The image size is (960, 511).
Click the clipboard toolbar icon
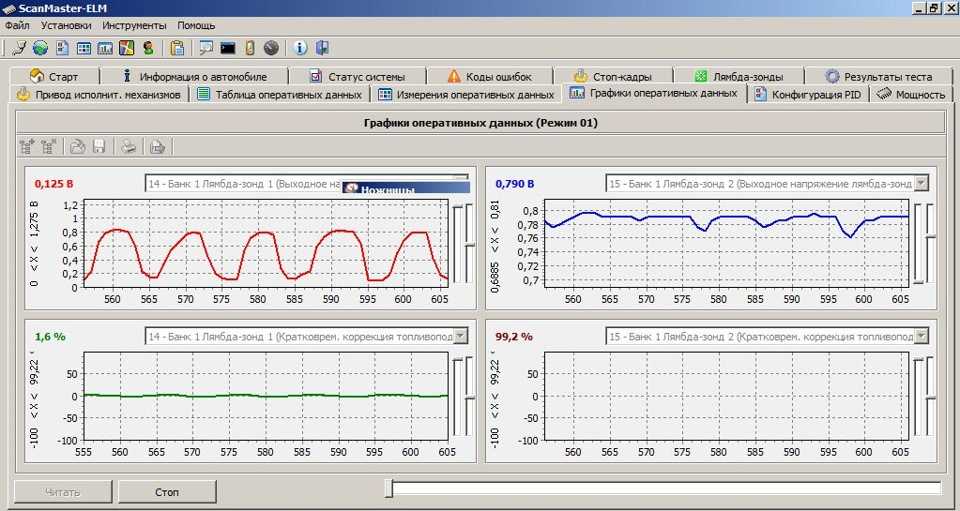[x=177, y=48]
